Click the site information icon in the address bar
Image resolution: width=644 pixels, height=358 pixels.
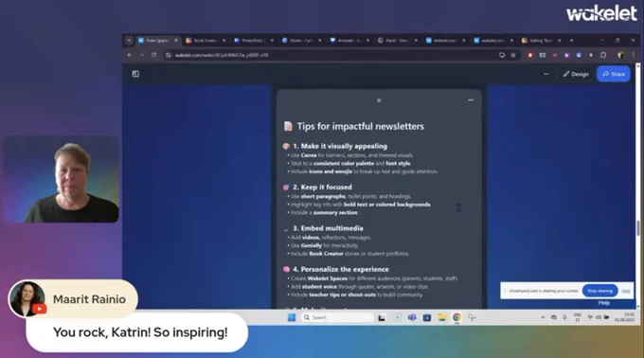(x=169, y=55)
